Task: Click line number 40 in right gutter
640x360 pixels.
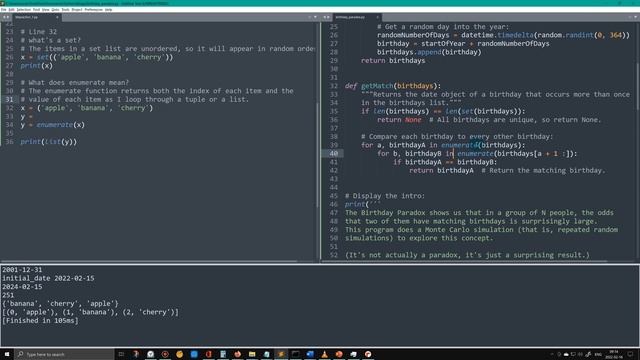Action: 333,153
